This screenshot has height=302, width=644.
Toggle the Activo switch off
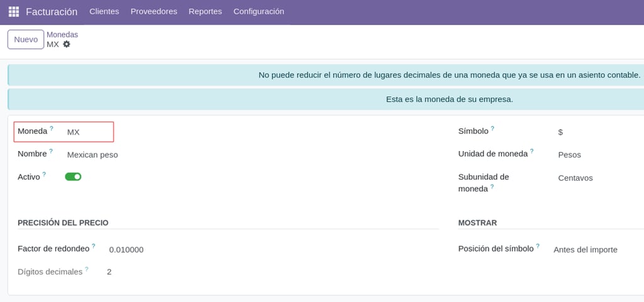[73, 177]
